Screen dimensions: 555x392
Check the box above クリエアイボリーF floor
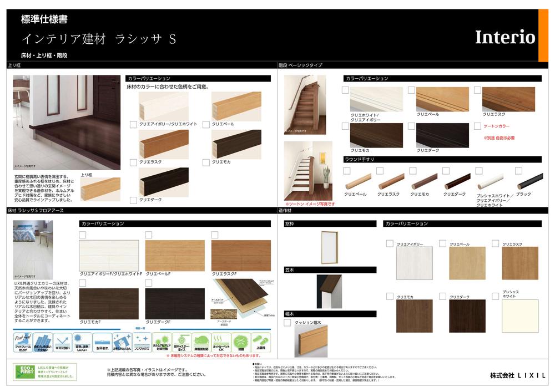(83, 235)
